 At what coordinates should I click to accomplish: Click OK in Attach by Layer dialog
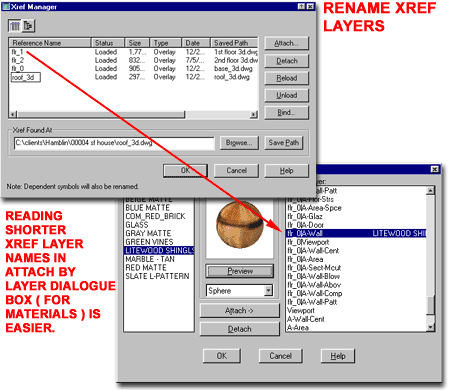click(222, 356)
